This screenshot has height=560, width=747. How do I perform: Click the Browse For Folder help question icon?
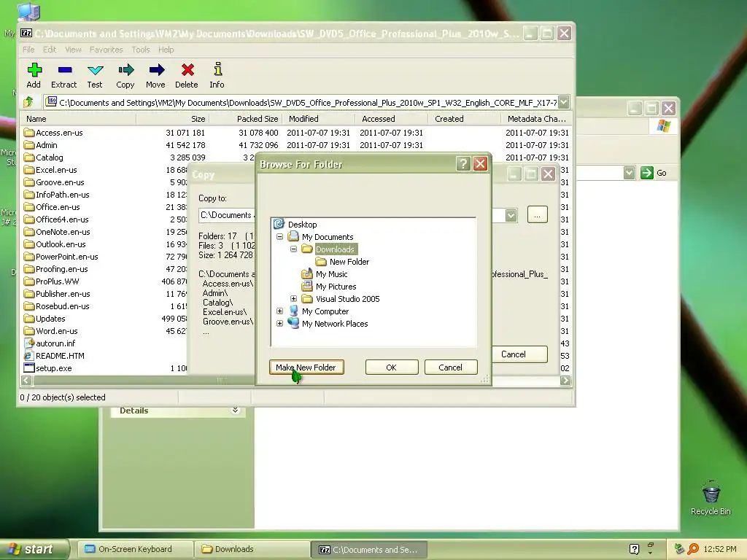463,164
